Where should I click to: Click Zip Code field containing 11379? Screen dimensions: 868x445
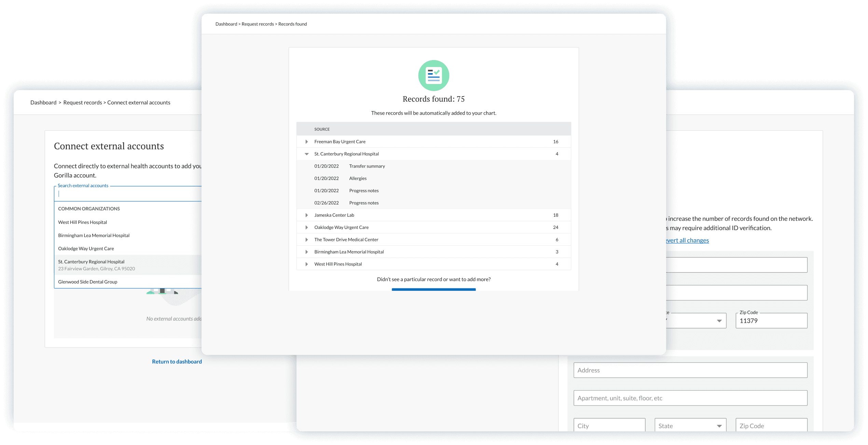771,321
